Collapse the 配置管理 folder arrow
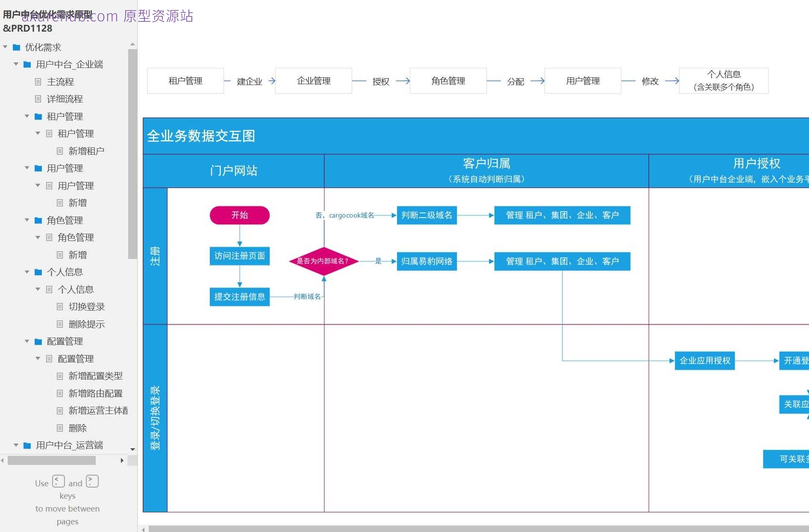 27,341
